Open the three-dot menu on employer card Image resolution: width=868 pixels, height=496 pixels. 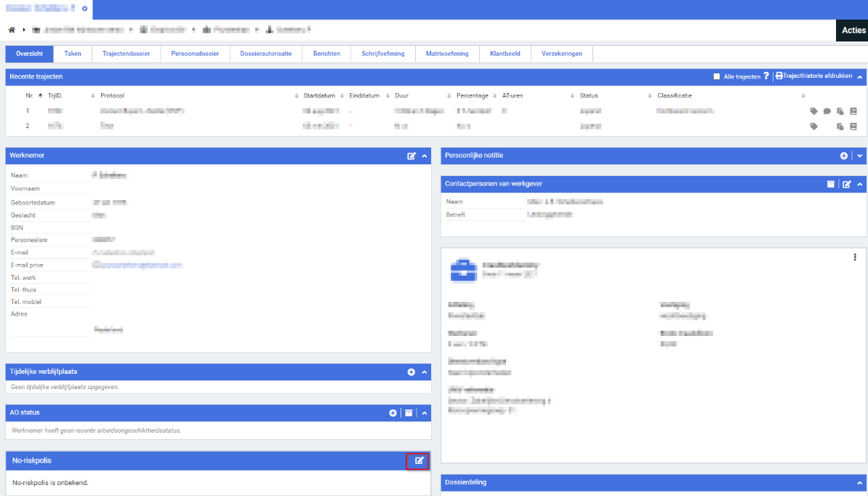click(855, 257)
